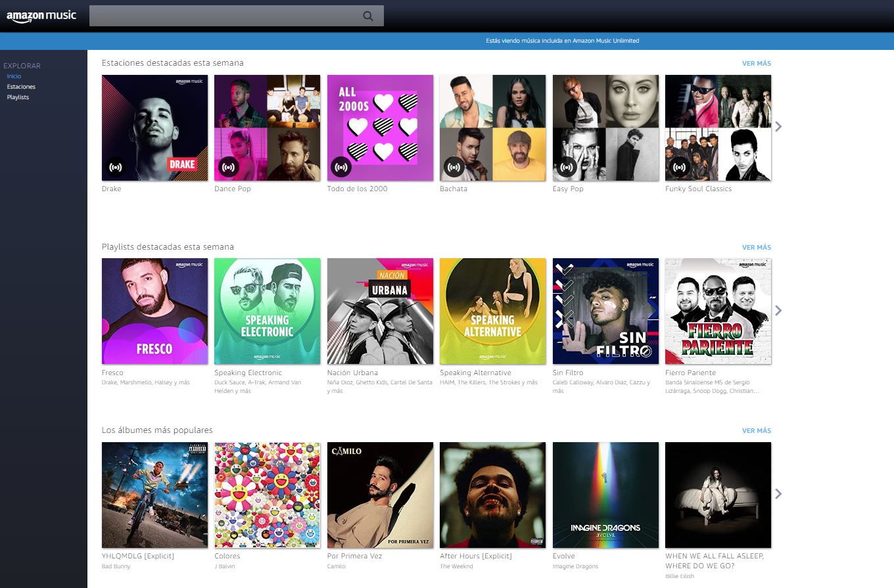
Task: Click the Amazon Music logo
Action: (41, 16)
